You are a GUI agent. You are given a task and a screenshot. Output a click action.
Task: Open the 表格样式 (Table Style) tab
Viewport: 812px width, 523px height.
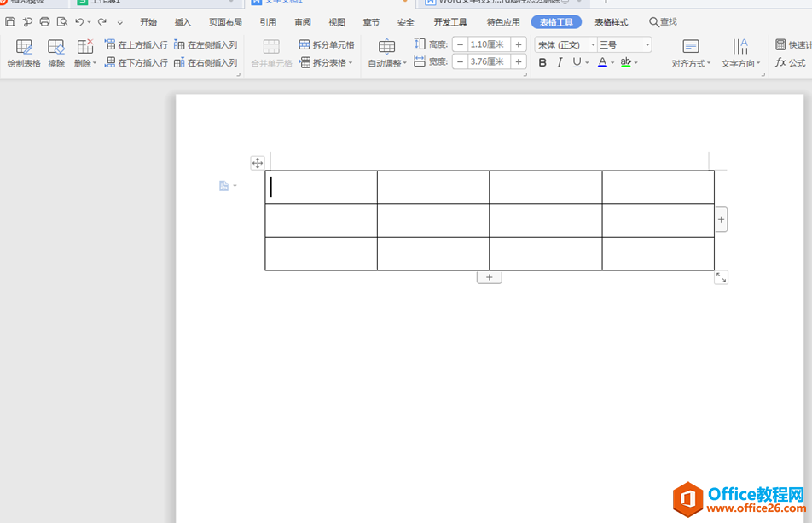coord(611,22)
